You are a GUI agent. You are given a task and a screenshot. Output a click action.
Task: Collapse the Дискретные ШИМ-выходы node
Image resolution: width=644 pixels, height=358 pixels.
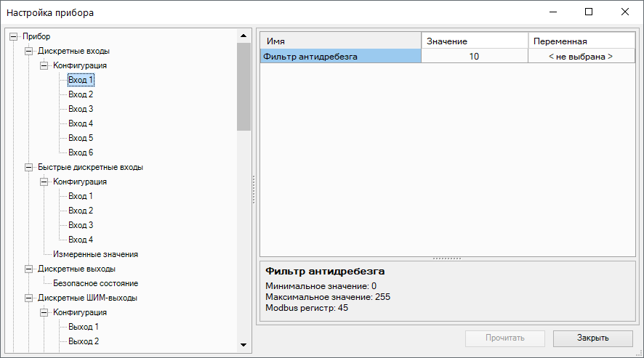pos(28,298)
